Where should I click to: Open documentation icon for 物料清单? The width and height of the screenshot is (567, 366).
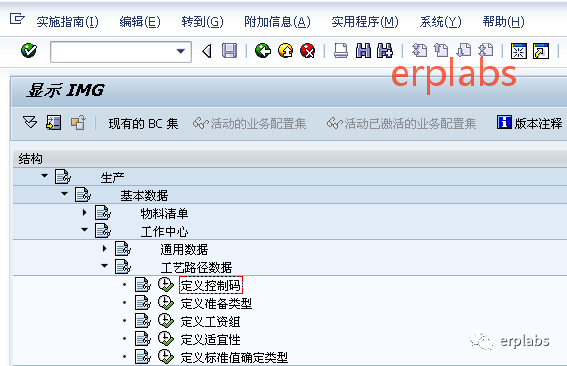point(103,213)
